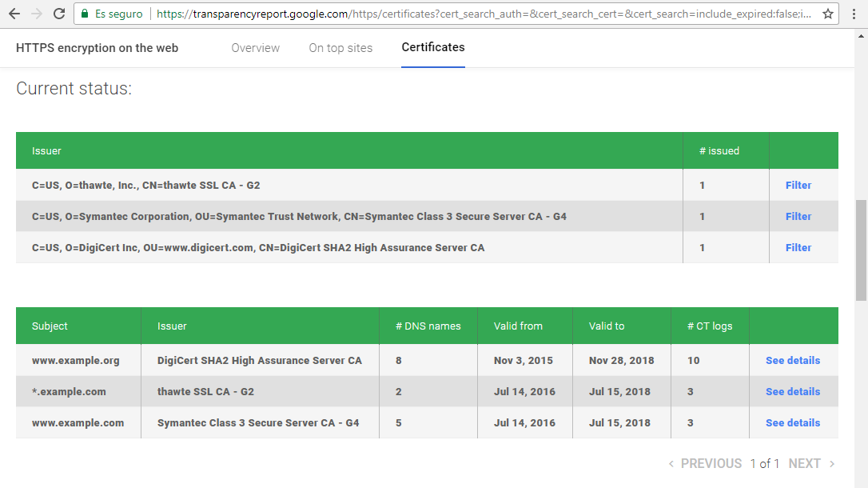The height and width of the screenshot is (488, 868).
Task: See details for www.example.org certificate
Action: coord(793,361)
